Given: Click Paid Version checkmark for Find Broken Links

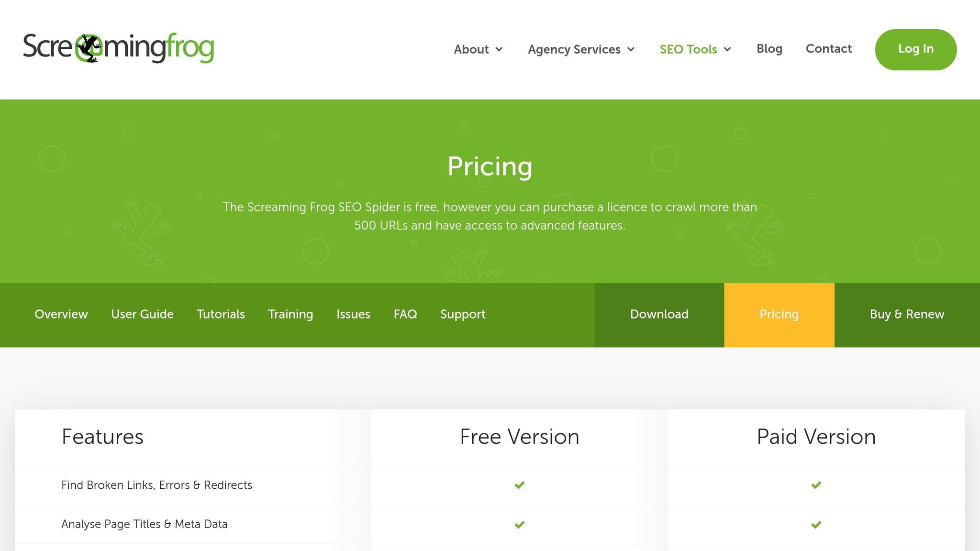Looking at the screenshot, I should pyautogui.click(x=816, y=485).
